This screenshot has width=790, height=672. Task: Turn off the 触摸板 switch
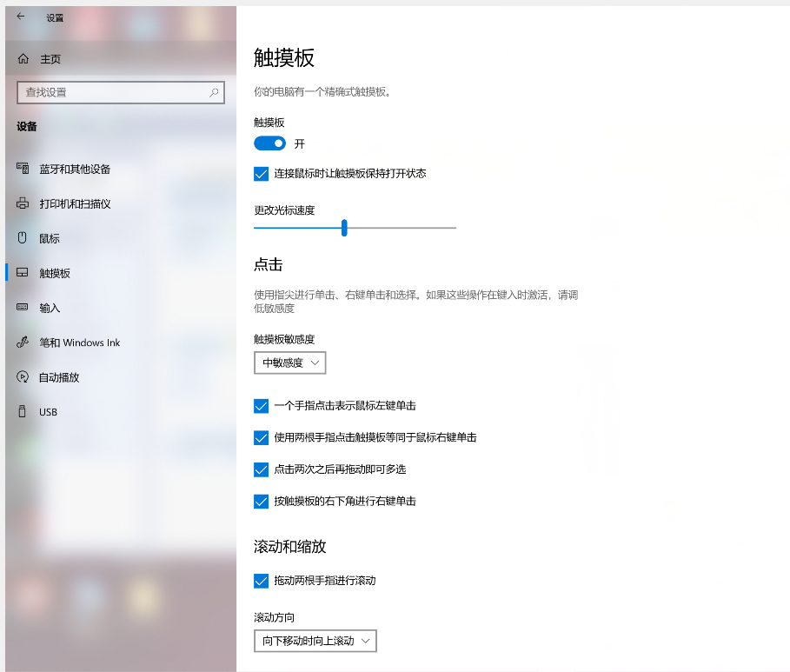[x=270, y=143]
